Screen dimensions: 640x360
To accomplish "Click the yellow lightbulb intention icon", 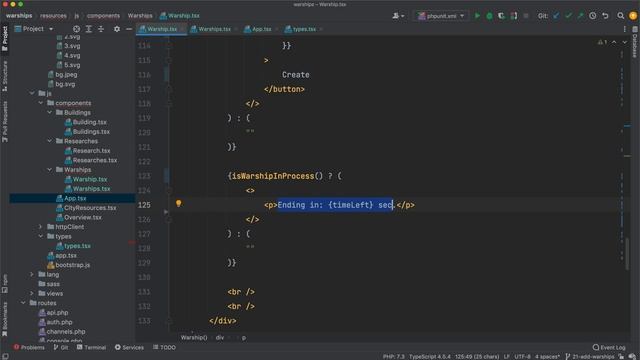I will (x=178, y=203).
